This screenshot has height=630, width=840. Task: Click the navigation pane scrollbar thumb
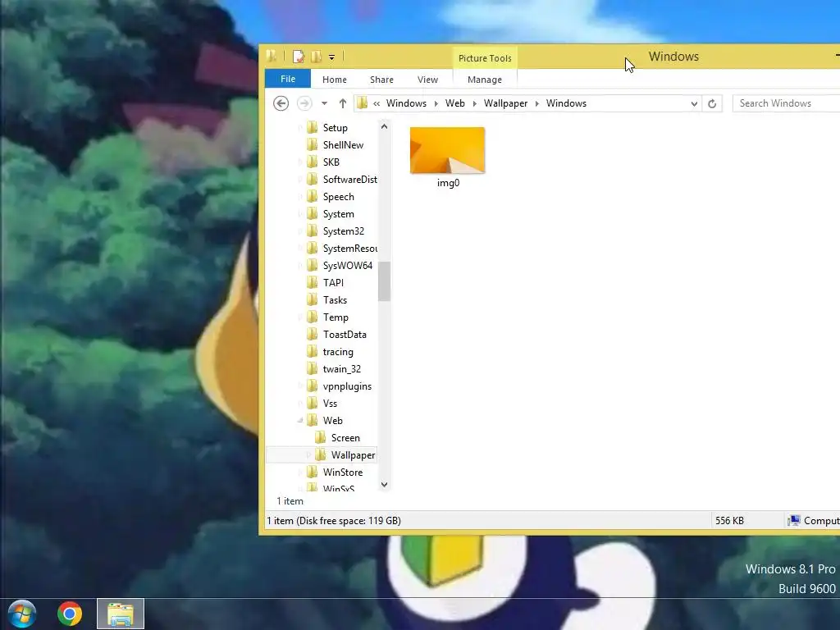tap(384, 282)
